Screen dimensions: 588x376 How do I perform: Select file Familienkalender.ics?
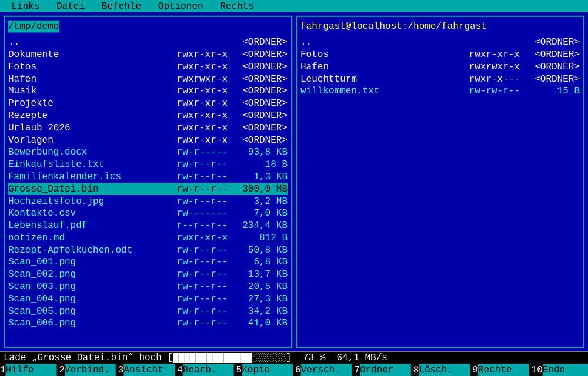click(x=148, y=176)
